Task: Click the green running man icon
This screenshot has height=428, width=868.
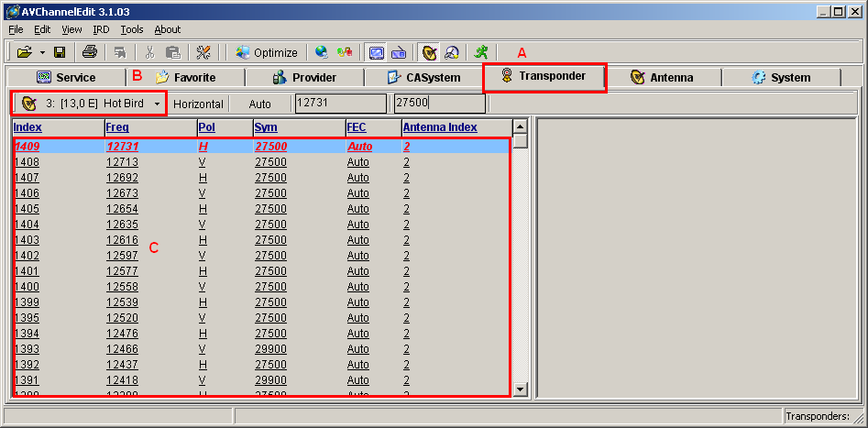Action: point(481,52)
